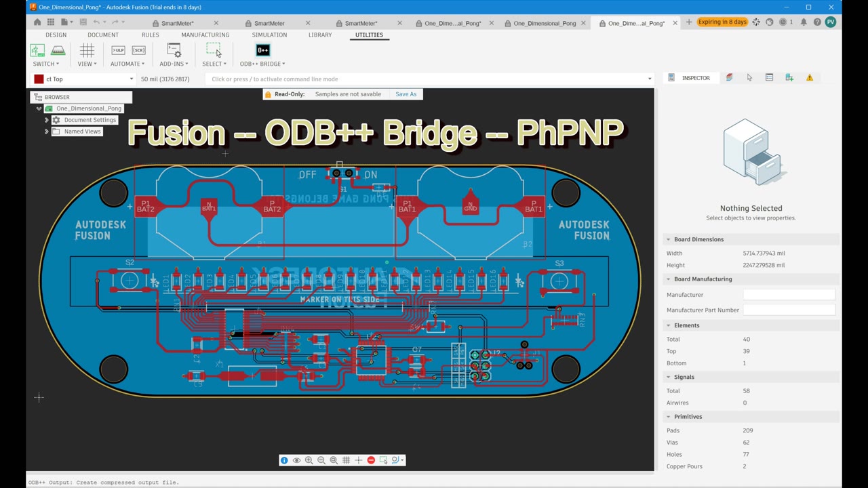Click the Switch to Schematic icon
Viewport: 868px width, 488px height.
pyautogui.click(x=37, y=50)
